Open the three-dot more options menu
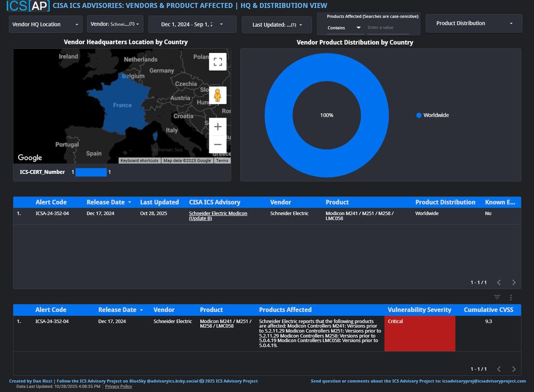 click(x=511, y=297)
